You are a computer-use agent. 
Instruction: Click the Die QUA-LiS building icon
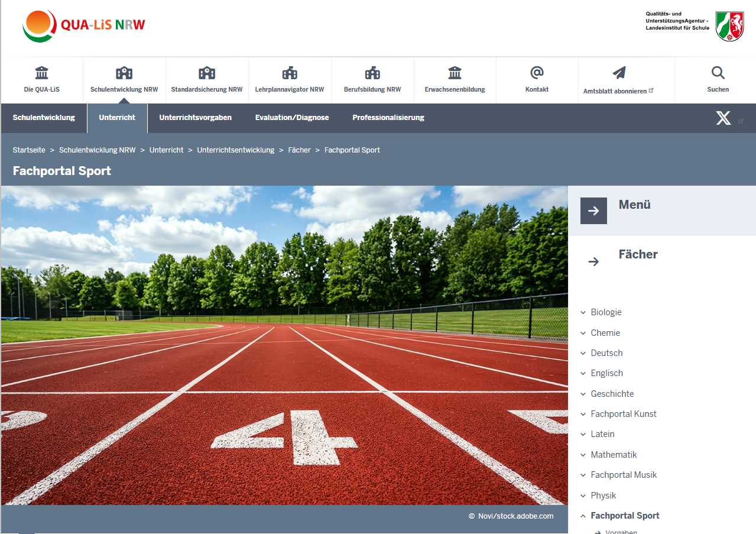click(x=41, y=73)
